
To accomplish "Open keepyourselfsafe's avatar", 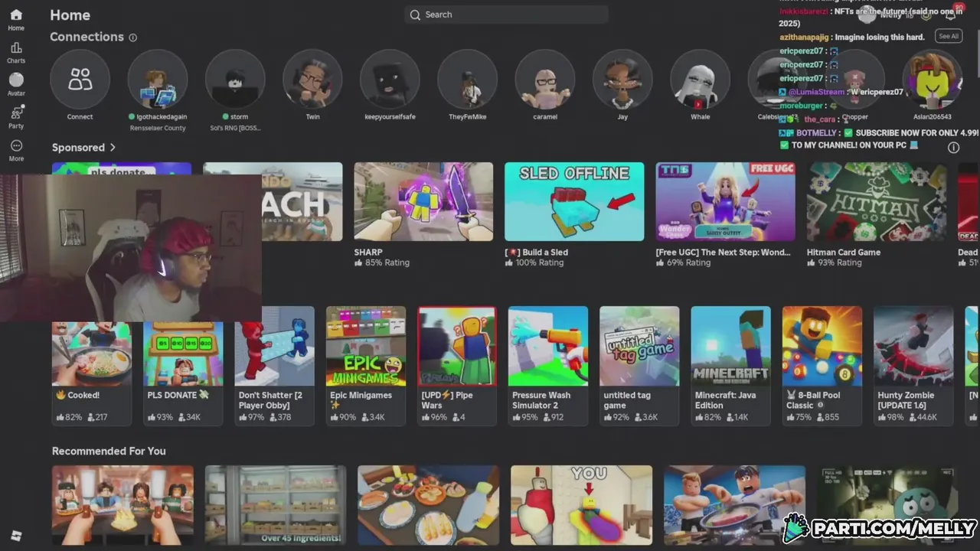I will tap(390, 80).
